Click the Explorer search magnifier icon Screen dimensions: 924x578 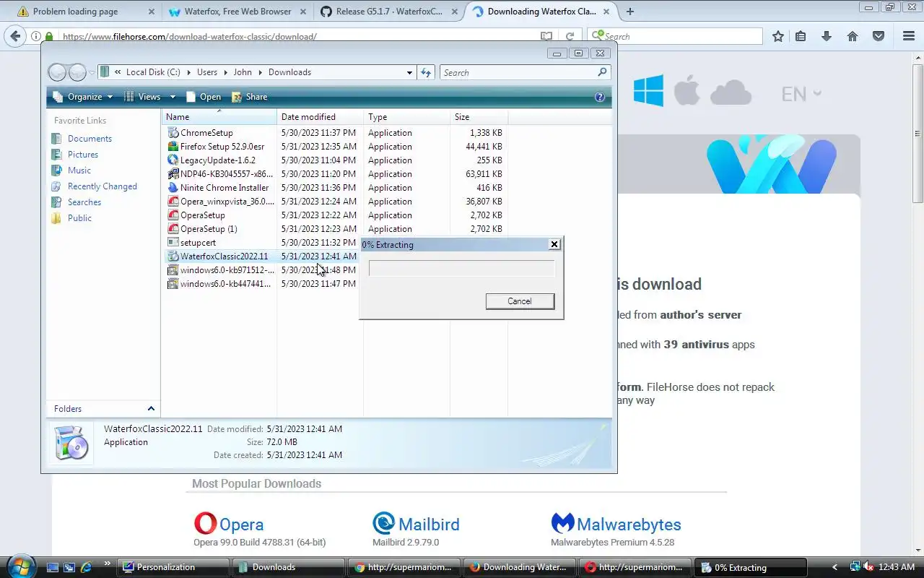[602, 72]
